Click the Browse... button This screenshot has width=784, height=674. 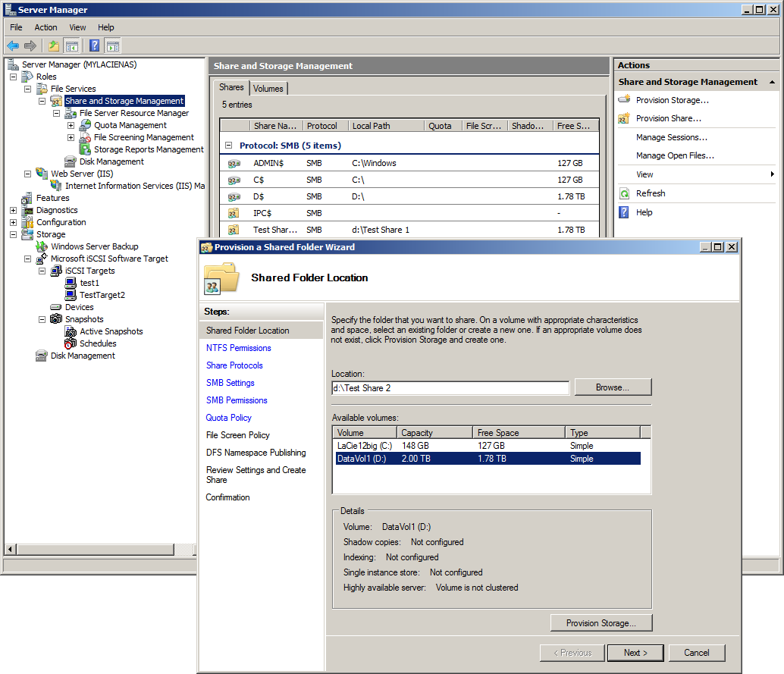[613, 387]
